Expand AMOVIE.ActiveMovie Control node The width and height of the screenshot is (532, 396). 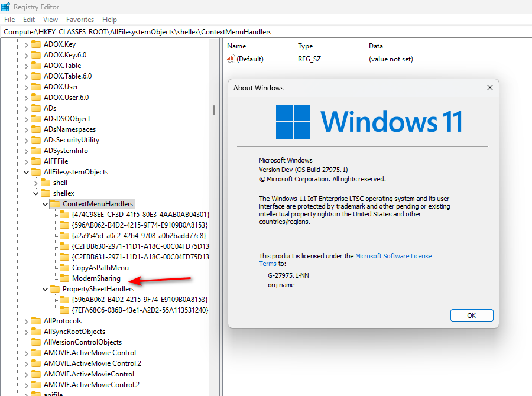click(26, 353)
